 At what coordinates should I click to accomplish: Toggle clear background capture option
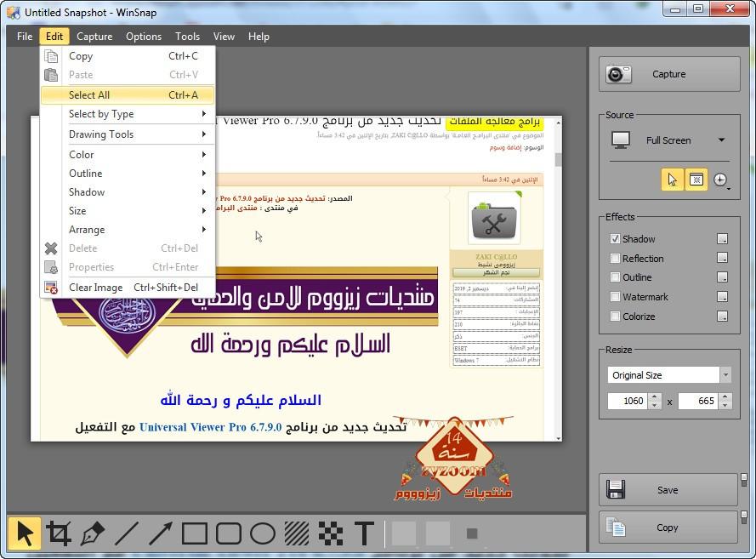point(696,180)
